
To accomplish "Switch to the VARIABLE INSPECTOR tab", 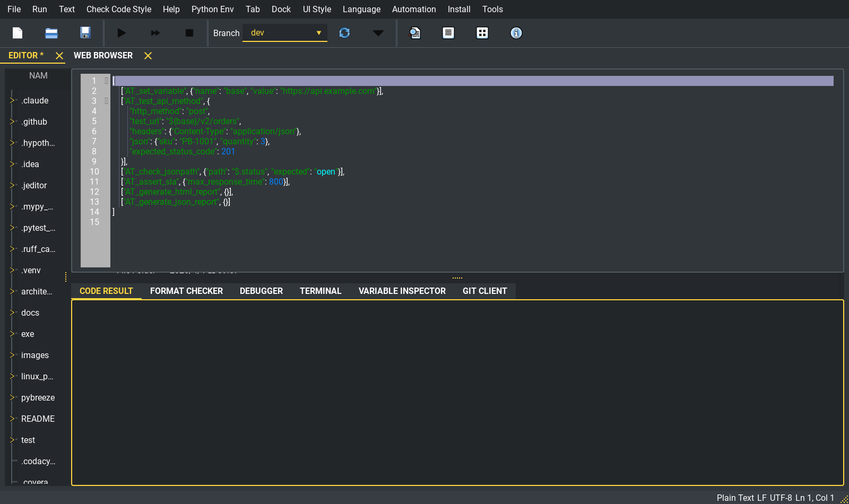I will pyautogui.click(x=402, y=291).
